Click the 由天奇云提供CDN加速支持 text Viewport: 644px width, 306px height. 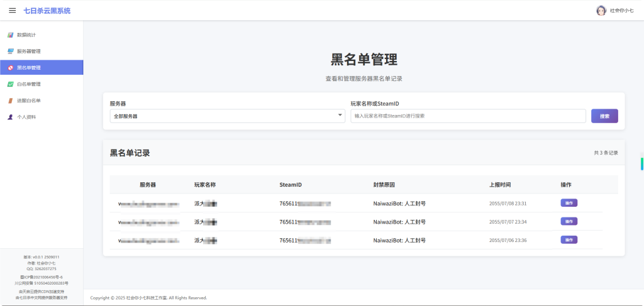pyautogui.click(x=42, y=292)
